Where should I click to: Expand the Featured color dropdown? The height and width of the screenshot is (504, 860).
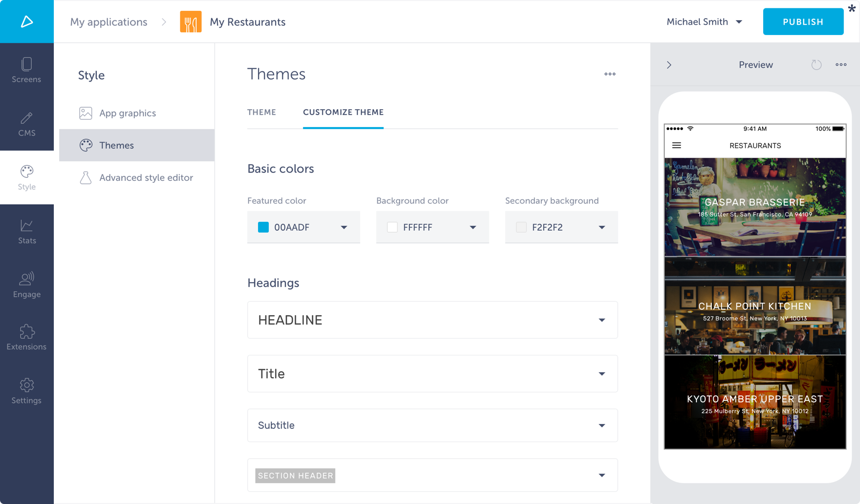click(344, 227)
